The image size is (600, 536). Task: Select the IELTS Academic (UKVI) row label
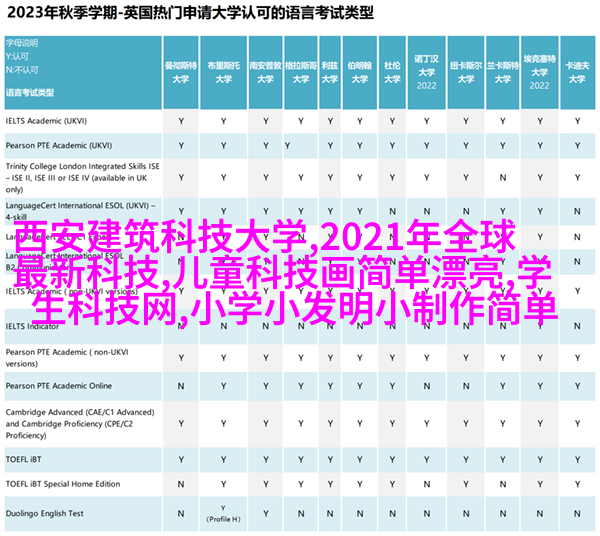(x=46, y=121)
